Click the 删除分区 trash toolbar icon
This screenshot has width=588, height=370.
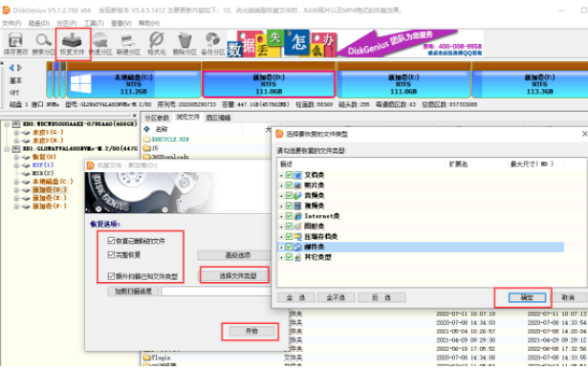tap(185, 40)
